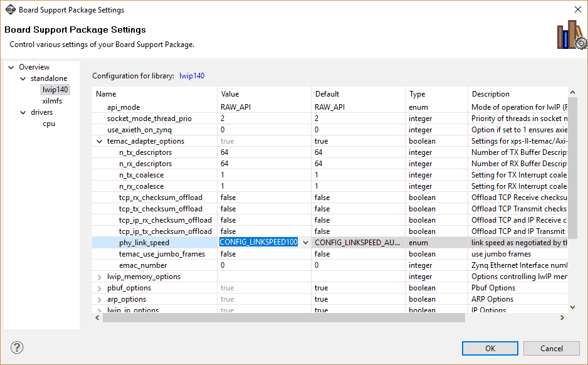Collapse the temac_adapter_options row
The image size is (588, 365).
100,141
